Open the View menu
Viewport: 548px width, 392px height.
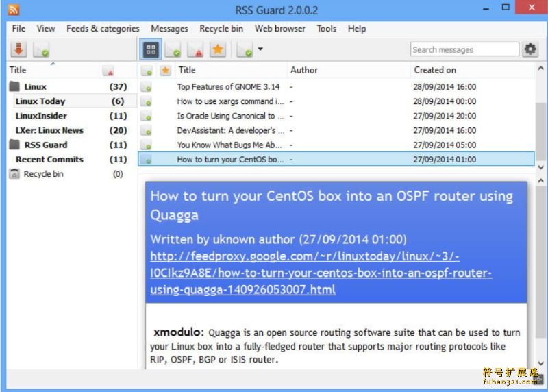click(x=46, y=28)
